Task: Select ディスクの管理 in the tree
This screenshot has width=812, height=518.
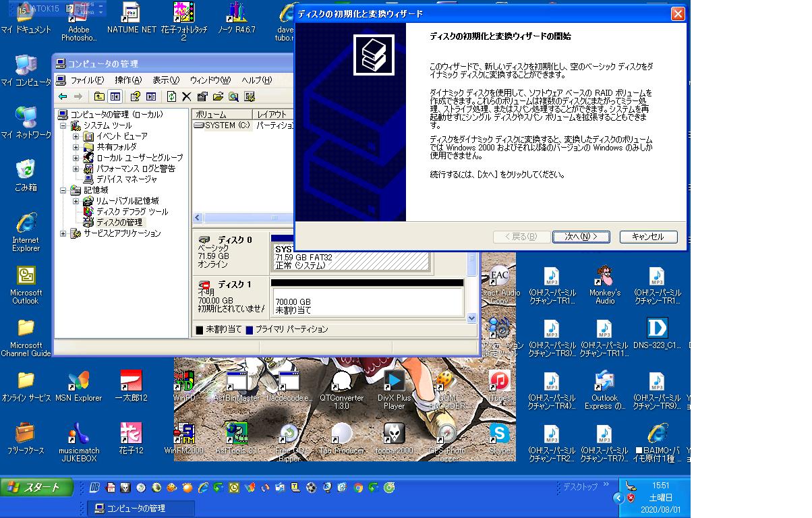Action: point(119,223)
